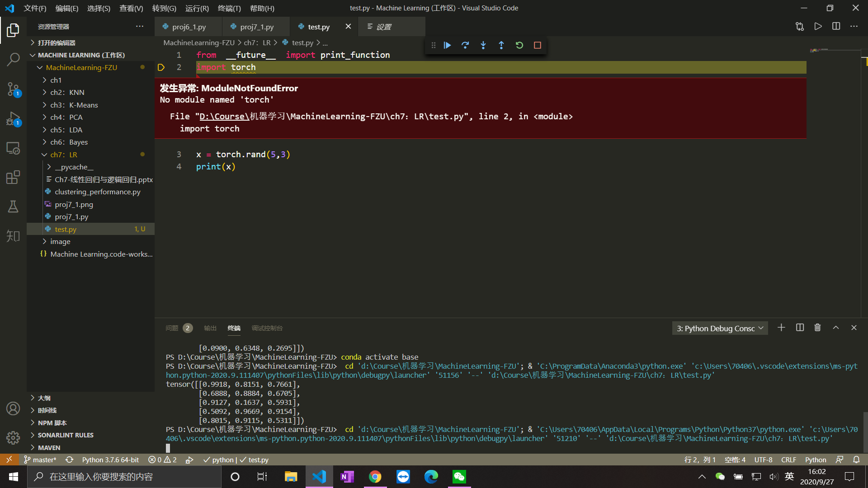The width and height of the screenshot is (868, 488).
Task: Click the debug Continue button
Action: [x=447, y=45]
